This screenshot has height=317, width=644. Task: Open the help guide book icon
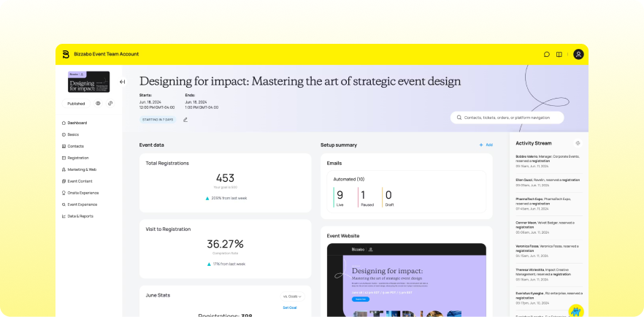(559, 54)
